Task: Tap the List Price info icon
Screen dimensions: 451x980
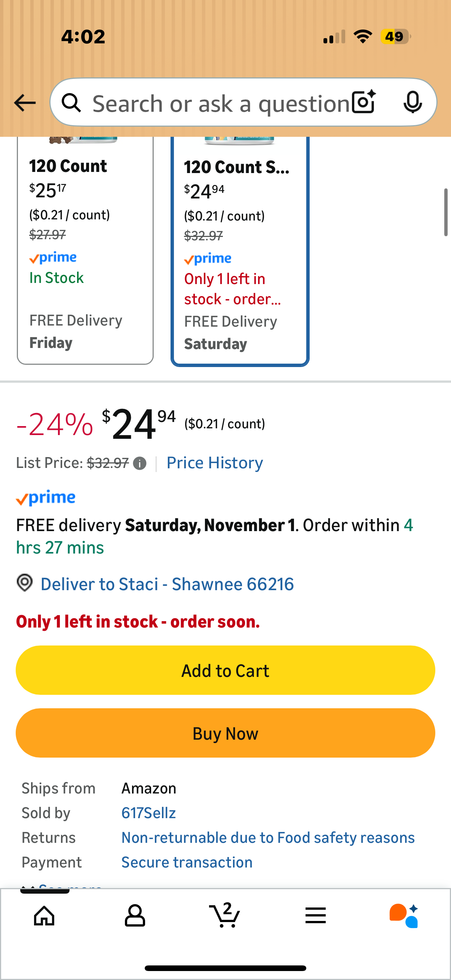Action: point(140,463)
